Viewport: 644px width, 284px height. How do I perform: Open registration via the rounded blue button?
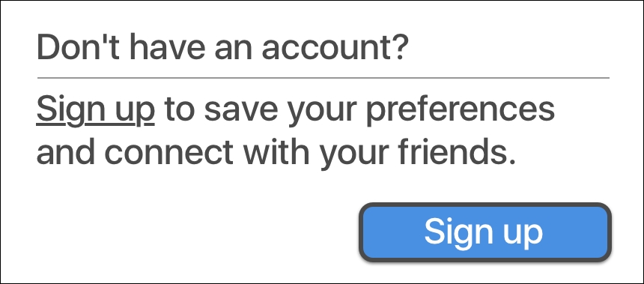point(485,232)
